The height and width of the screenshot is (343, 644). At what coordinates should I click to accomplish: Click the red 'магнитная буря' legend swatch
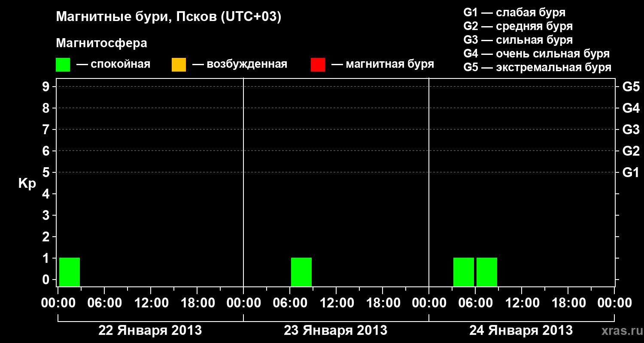[x=318, y=65]
